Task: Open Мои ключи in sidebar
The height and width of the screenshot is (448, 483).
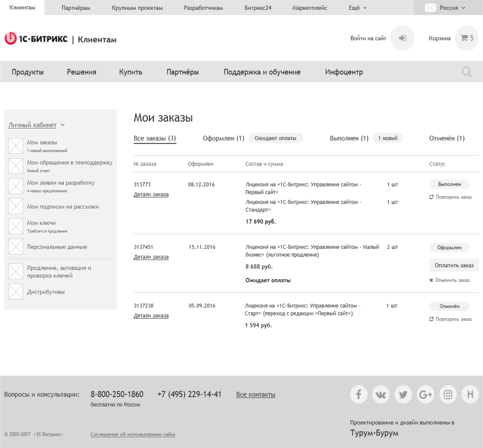Action: click(41, 223)
